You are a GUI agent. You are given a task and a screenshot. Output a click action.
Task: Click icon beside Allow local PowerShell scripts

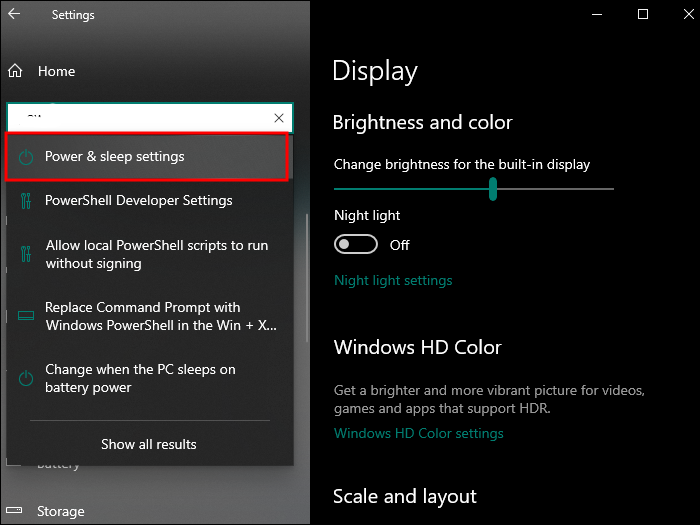[x=26, y=254]
